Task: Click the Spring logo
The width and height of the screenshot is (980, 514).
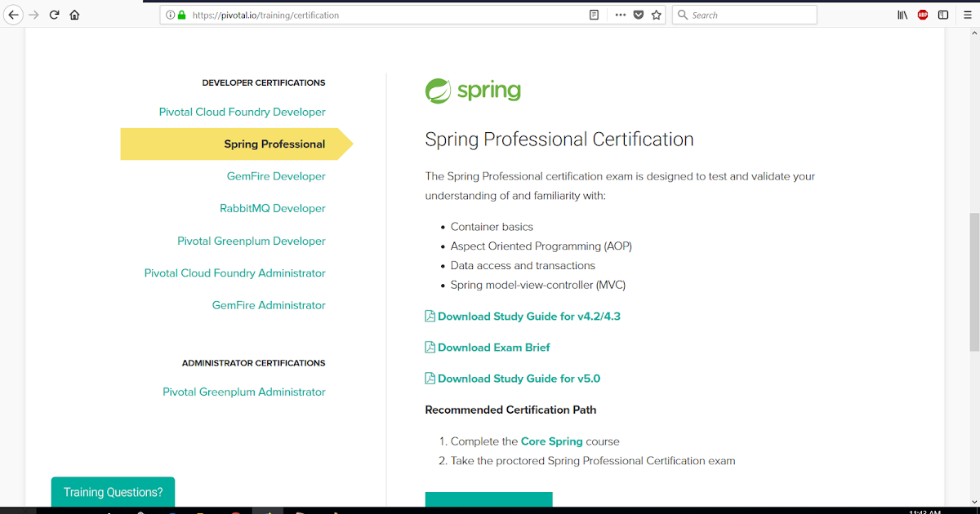Action: (x=472, y=90)
